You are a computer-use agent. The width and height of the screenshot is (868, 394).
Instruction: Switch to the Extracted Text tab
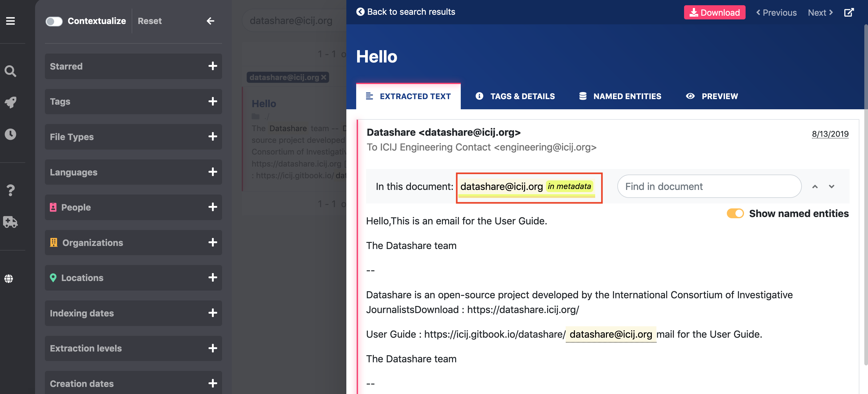click(x=408, y=96)
